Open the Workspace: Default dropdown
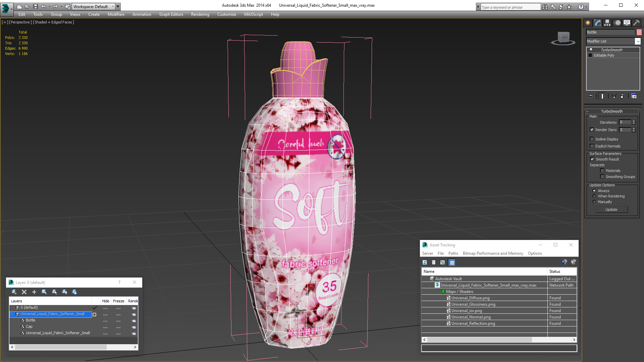Viewport: 644px width, 362px height. 94,6
